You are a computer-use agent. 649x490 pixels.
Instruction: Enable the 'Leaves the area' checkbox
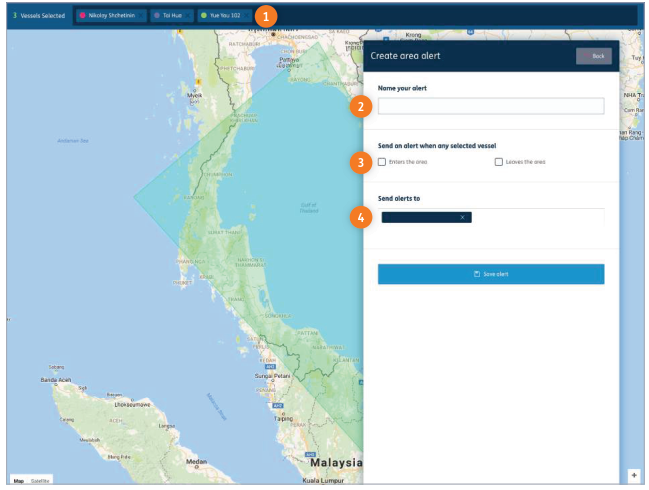click(x=499, y=162)
